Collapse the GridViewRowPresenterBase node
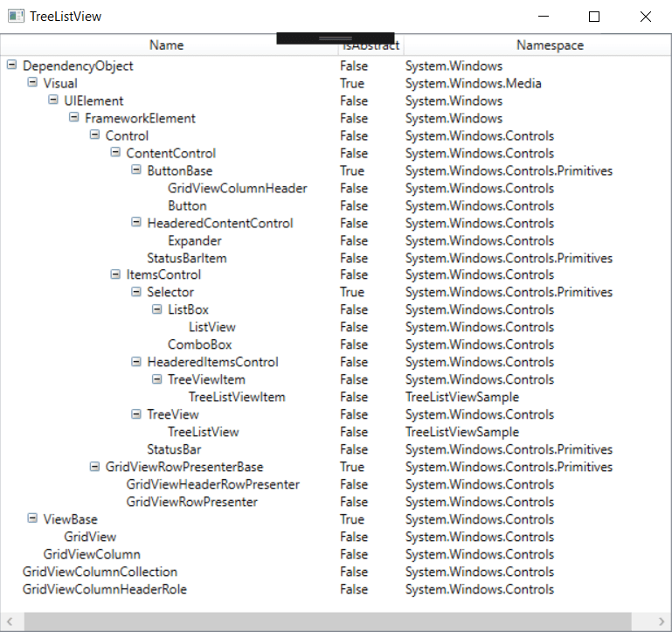This screenshot has height=632, width=672. tap(94, 467)
